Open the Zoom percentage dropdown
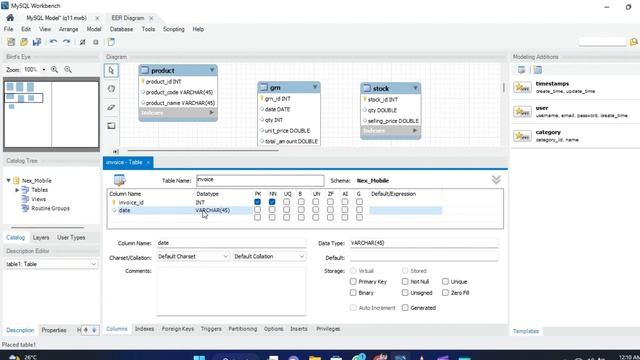 pos(44,70)
